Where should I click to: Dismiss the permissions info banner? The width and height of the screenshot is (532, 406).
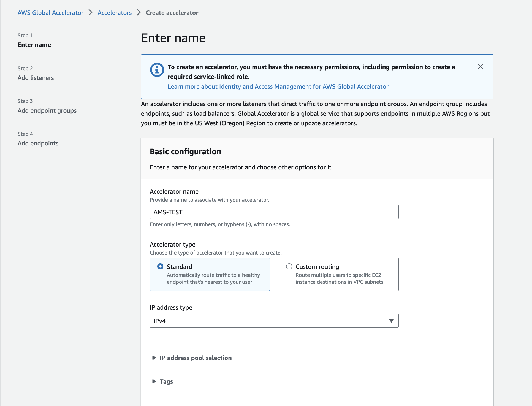480,67
